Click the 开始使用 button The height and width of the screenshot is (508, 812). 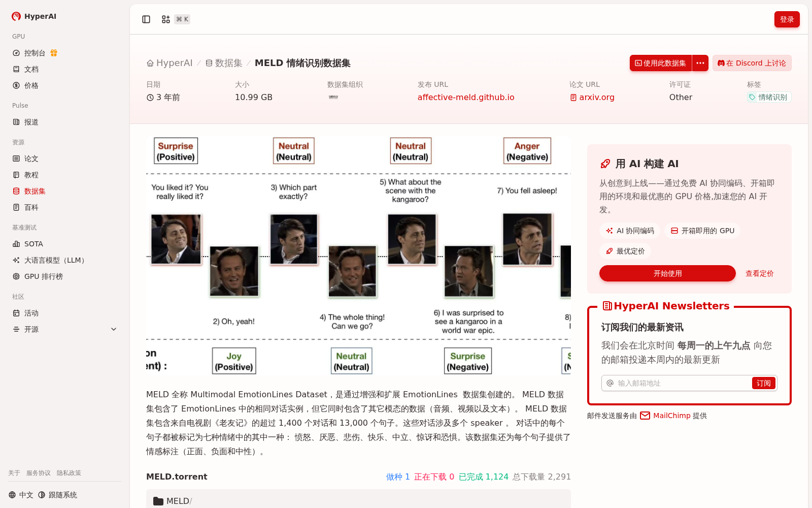click(667, 273)
